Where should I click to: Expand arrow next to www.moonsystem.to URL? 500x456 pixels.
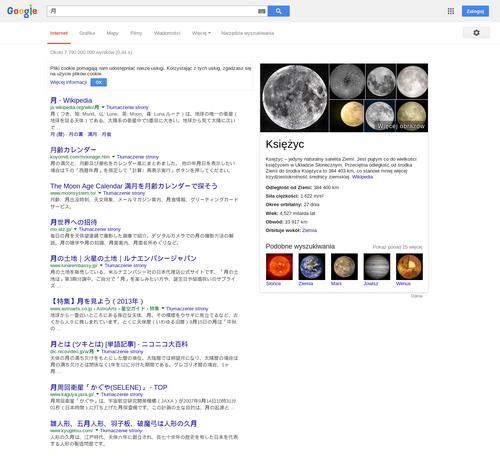(x=99, y=193)
